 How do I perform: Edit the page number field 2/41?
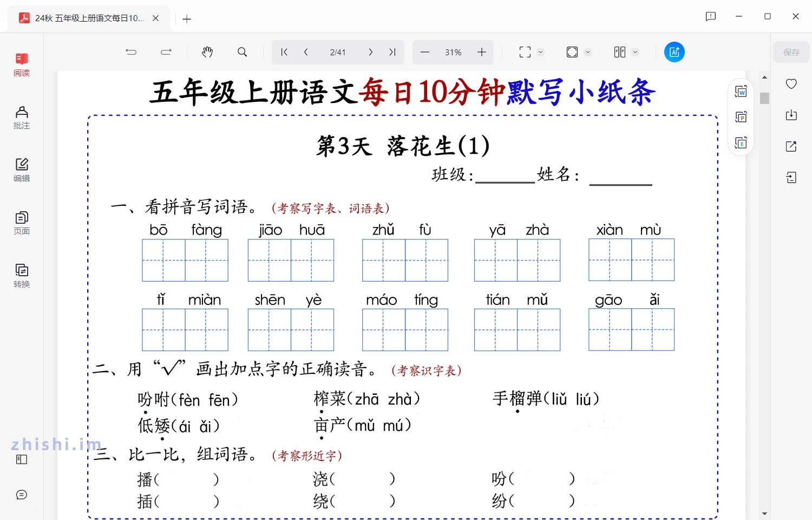tap(338, 53)
